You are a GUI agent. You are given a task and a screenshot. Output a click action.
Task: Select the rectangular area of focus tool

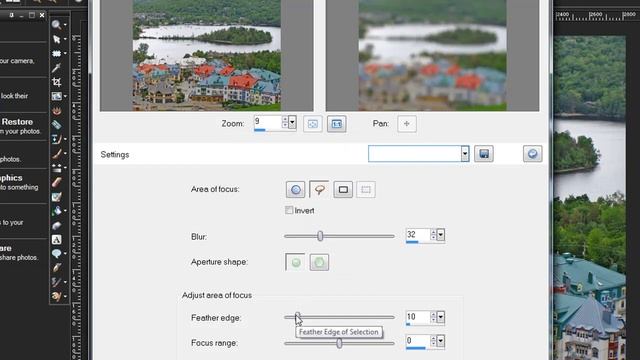click(x=343, y=190)
